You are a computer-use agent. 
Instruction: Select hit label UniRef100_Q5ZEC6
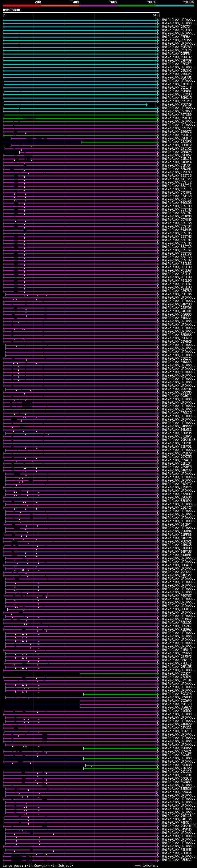[176, 50]
